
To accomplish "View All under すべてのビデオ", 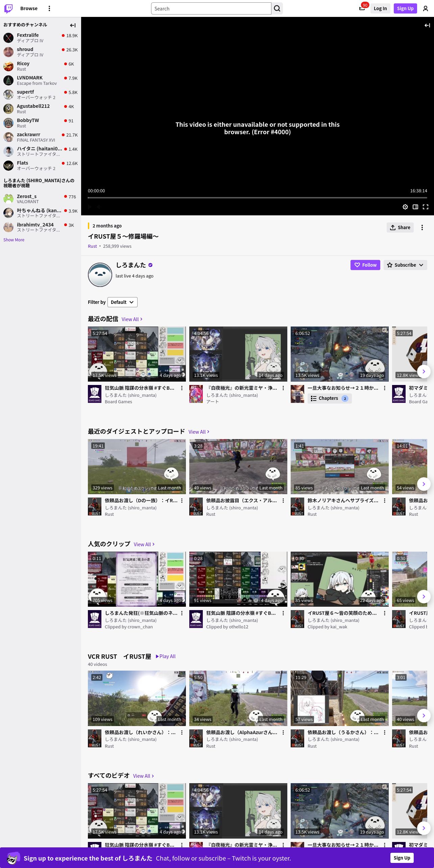I will (144, 776).
